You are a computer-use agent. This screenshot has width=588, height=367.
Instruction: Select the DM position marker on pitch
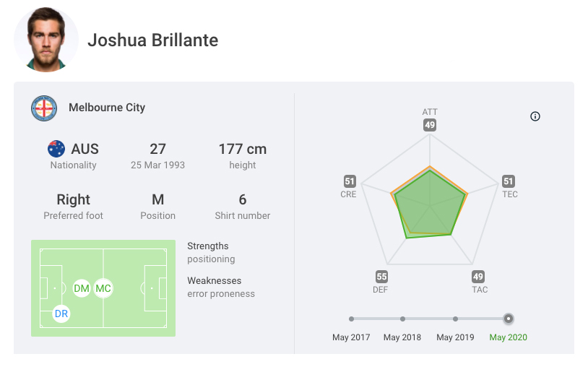click(x=82, y=288)
